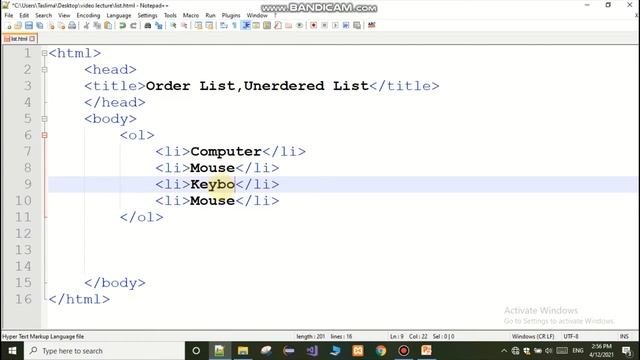
Task: Click the Windows Start button
Action: pyautogui.click(x=12, y=351)
